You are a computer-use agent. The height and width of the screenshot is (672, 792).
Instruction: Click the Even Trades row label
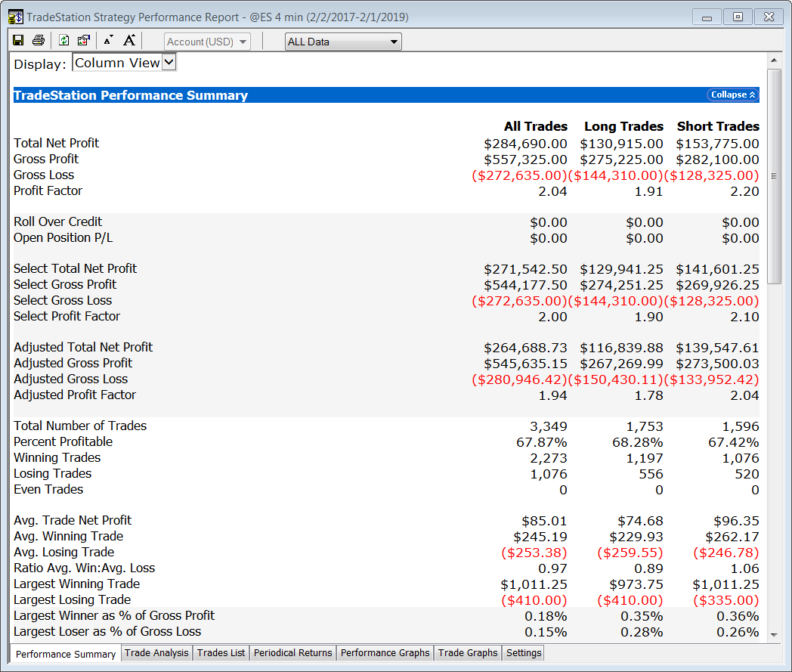pyautogui.click(x=48, y=490)
